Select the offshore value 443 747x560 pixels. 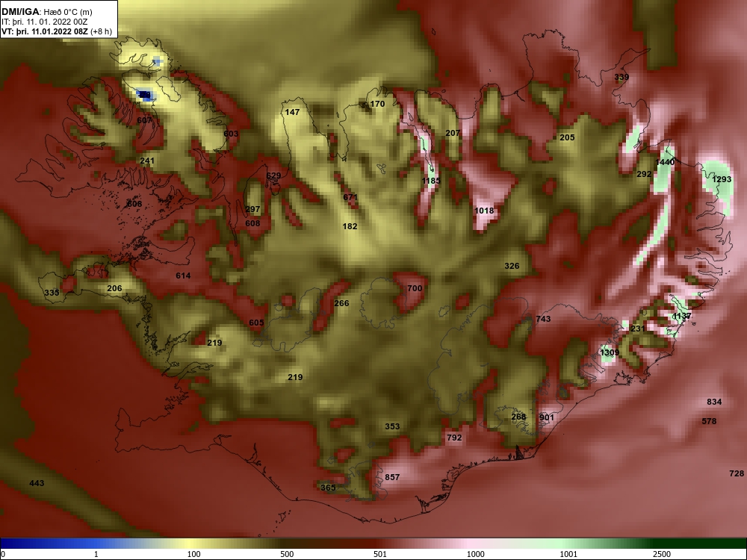37,483
